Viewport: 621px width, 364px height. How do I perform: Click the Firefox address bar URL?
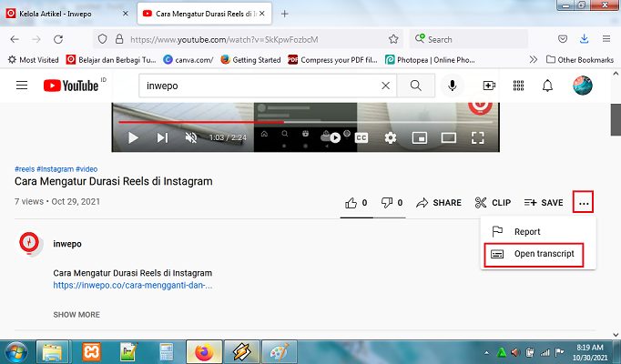(224, 39)
